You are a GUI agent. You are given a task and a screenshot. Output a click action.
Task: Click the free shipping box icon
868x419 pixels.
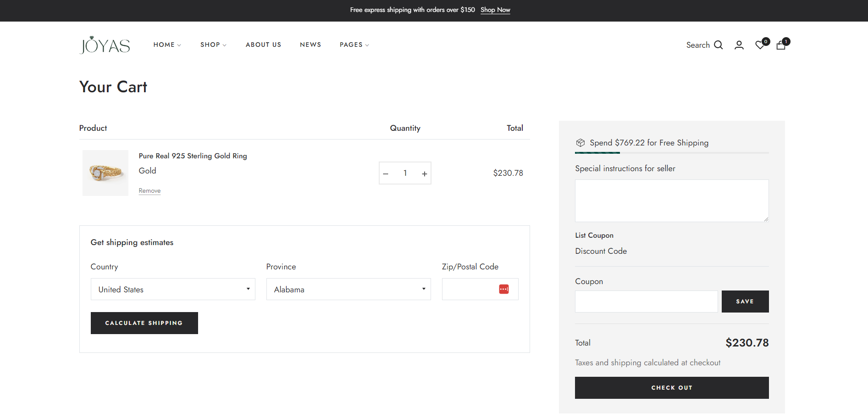pos(581,143)
